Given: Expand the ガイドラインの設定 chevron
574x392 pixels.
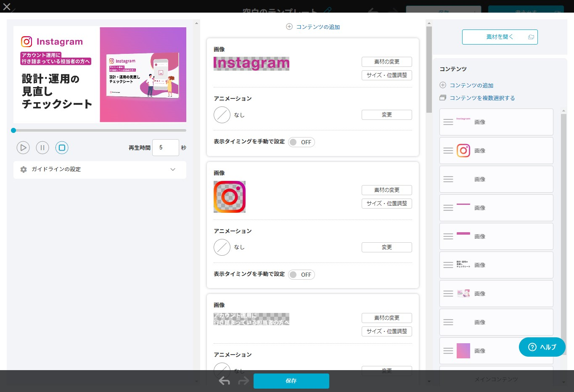Looking at the screenshot, I should click(173, 170).
